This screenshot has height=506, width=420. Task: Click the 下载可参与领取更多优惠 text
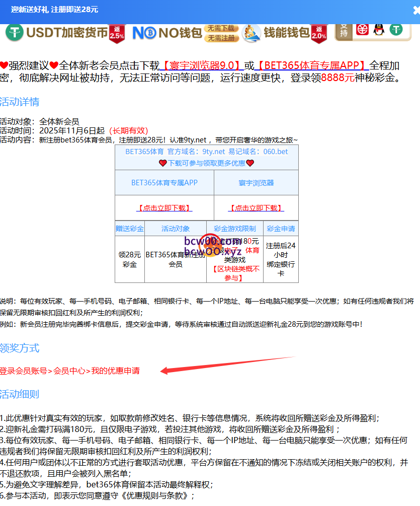pyautogui.click(x=207, y=163)
